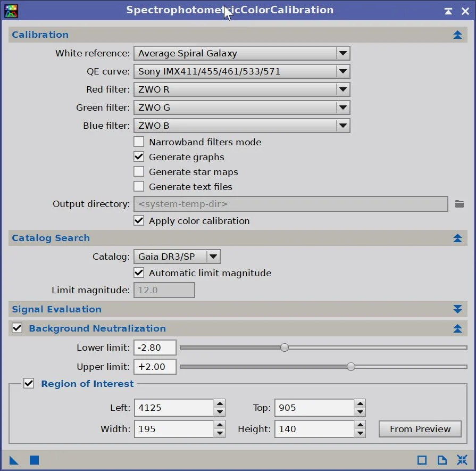Image resolution: width=476 pixels, height=471 pixels.
Task: Click the Signal Evaluation section title
Action: 57,309
